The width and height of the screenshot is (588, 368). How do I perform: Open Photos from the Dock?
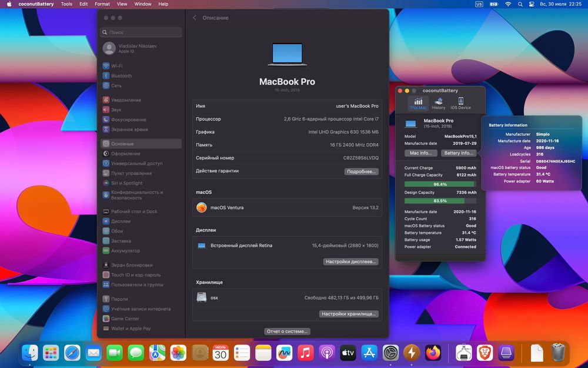pos(178,353)
